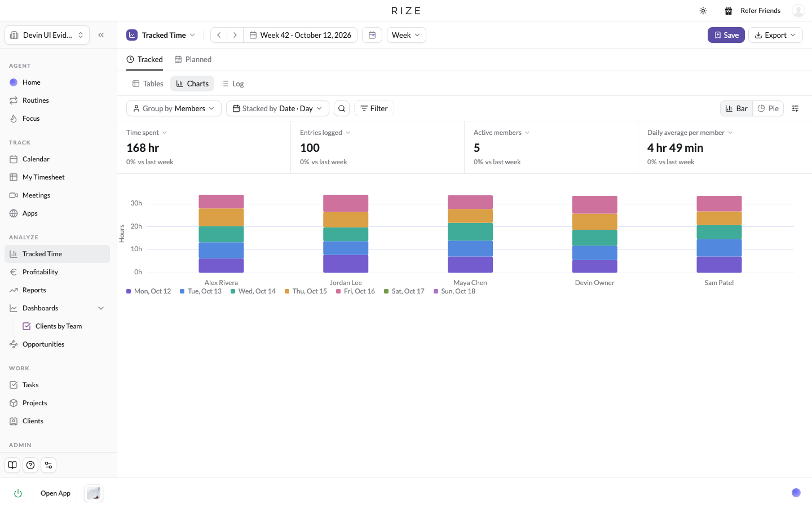Toggle the Wed, Oct 14 legend series

coord(253,291)
